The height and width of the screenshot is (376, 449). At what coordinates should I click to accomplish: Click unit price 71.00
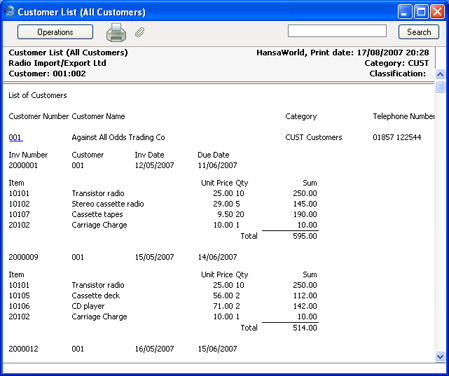(x=223, y=306)
